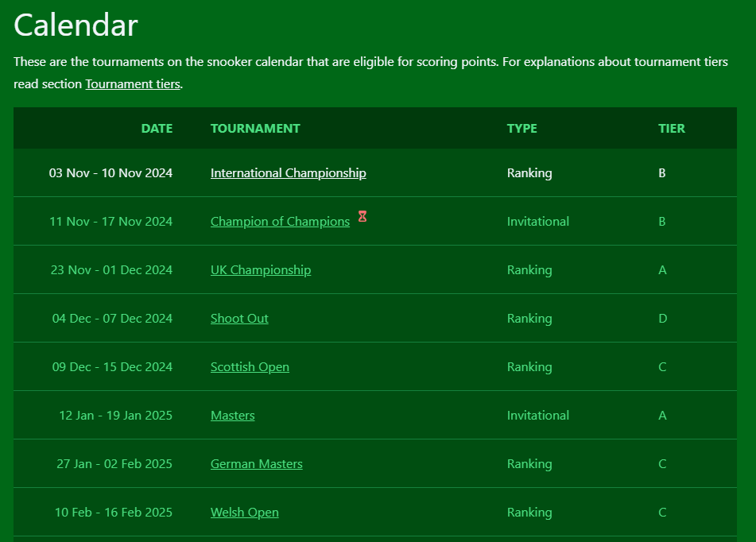The height and width of the screenshot is (542, 756).
Task: Click Invitational type in Masters row
Action: tap(538, 415)
